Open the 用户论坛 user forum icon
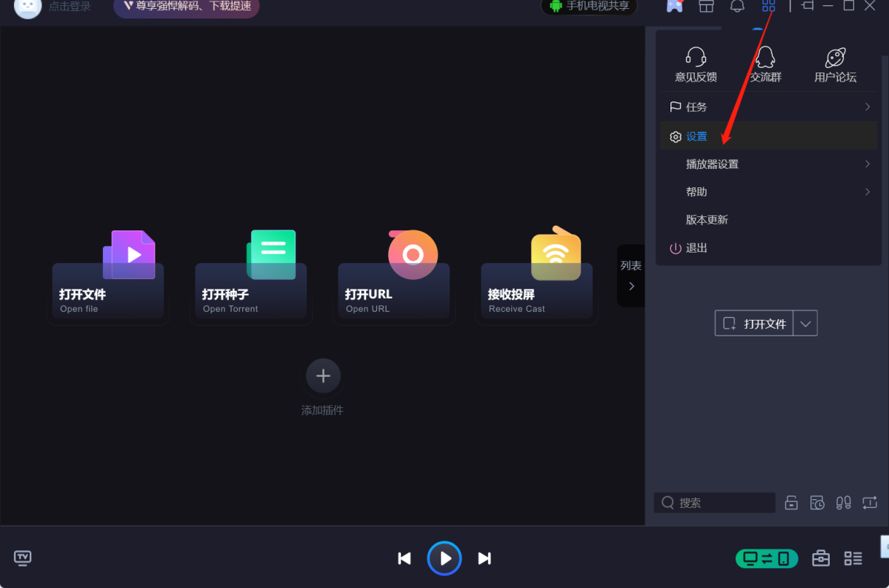Viewport: 889px width, 588px height. point(835,64)
